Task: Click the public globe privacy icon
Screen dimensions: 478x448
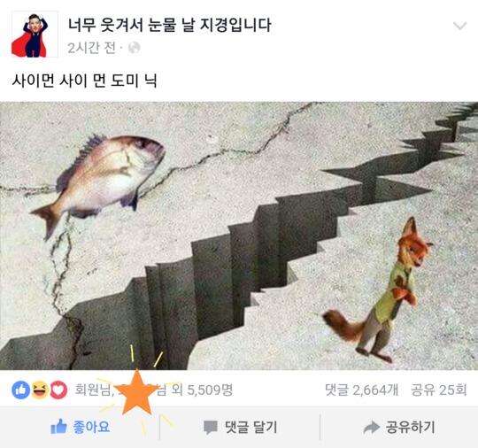Action: coord(135,48)
